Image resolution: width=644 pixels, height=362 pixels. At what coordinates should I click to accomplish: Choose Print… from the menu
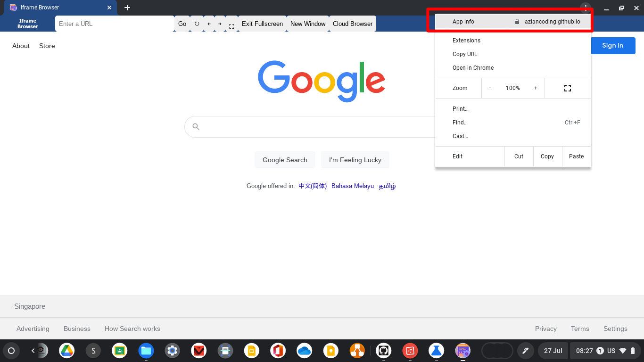point(513,109)
